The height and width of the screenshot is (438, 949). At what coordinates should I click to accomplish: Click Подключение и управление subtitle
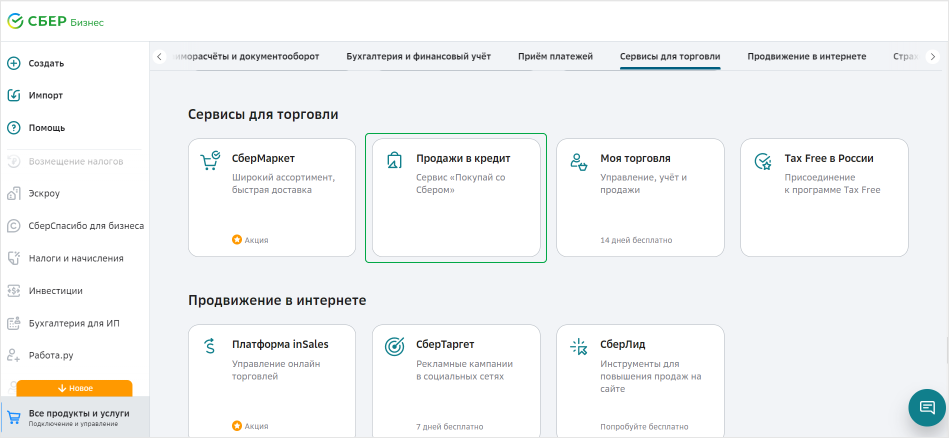pos(73,423)
